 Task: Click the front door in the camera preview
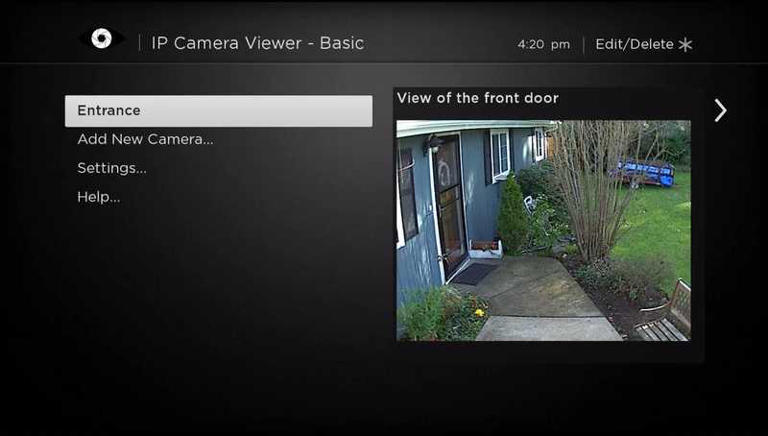pyautogui.click(x=450, y=206)
